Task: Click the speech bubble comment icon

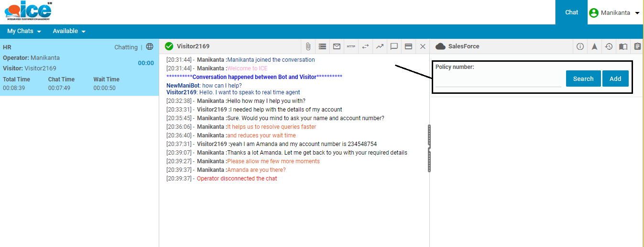Action: click(394, 46)
